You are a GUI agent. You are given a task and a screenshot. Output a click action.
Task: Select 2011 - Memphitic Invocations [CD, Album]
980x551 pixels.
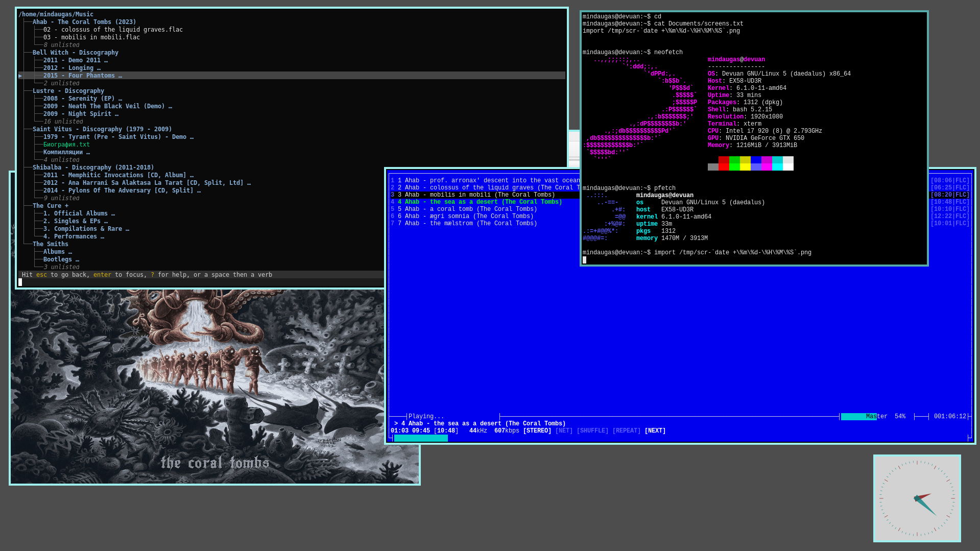pyautogui.click(x=118, y=175)
